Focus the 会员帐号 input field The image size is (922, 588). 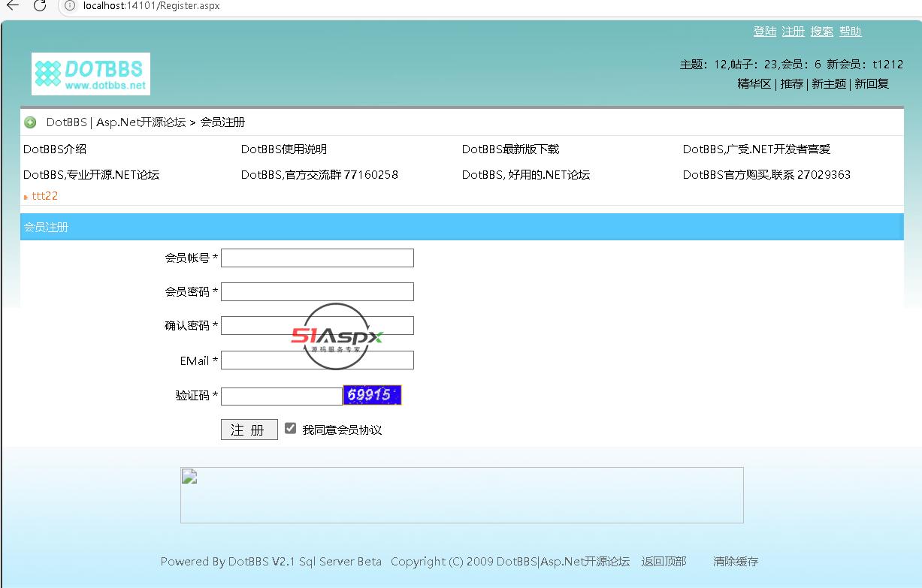(317, 258)
